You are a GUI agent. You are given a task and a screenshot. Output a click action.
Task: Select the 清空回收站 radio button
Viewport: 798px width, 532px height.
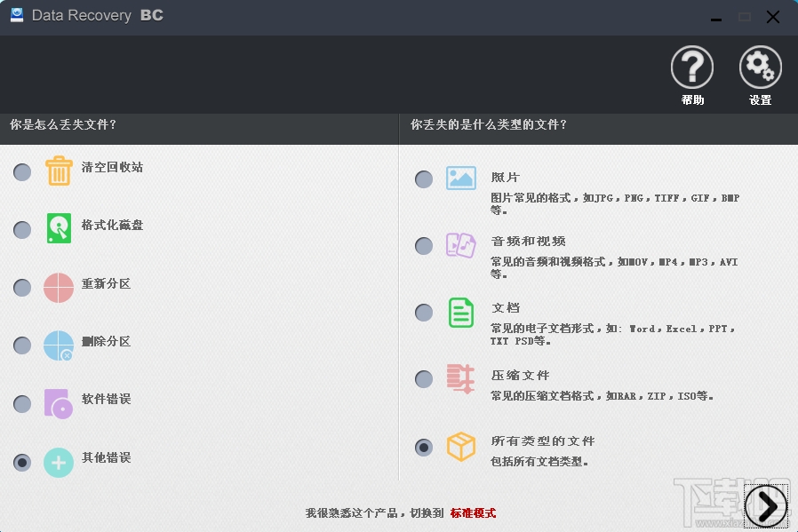tap(21, 171)
